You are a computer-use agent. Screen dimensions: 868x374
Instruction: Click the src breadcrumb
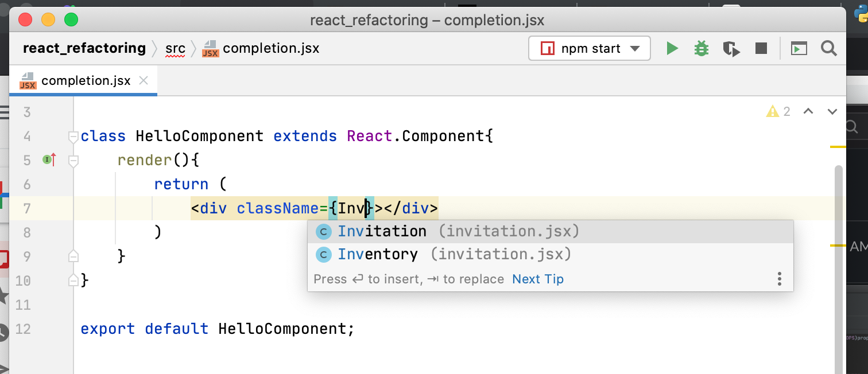coord(175,49)
